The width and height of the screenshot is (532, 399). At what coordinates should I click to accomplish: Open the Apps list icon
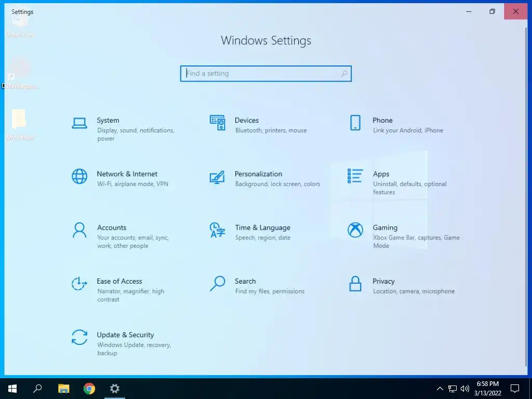pos(355,176)
